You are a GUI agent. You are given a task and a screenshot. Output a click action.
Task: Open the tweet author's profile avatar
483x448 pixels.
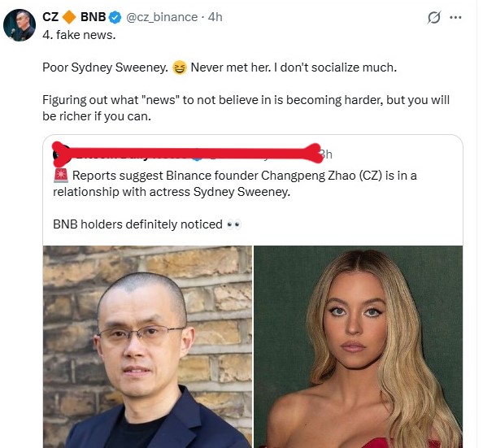[x=19, y=25]
